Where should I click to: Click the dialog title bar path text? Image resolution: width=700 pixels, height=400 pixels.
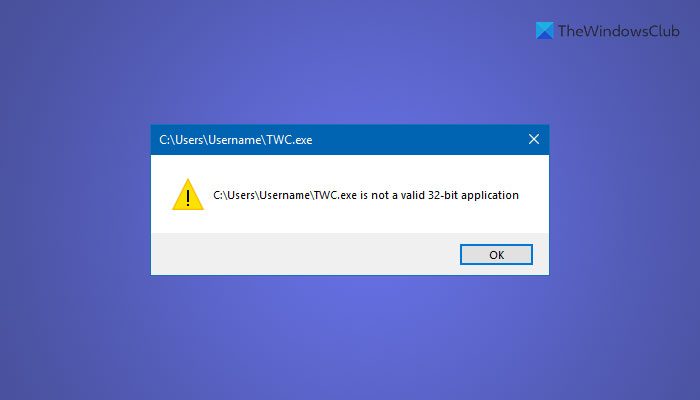[x=236, y=140]
